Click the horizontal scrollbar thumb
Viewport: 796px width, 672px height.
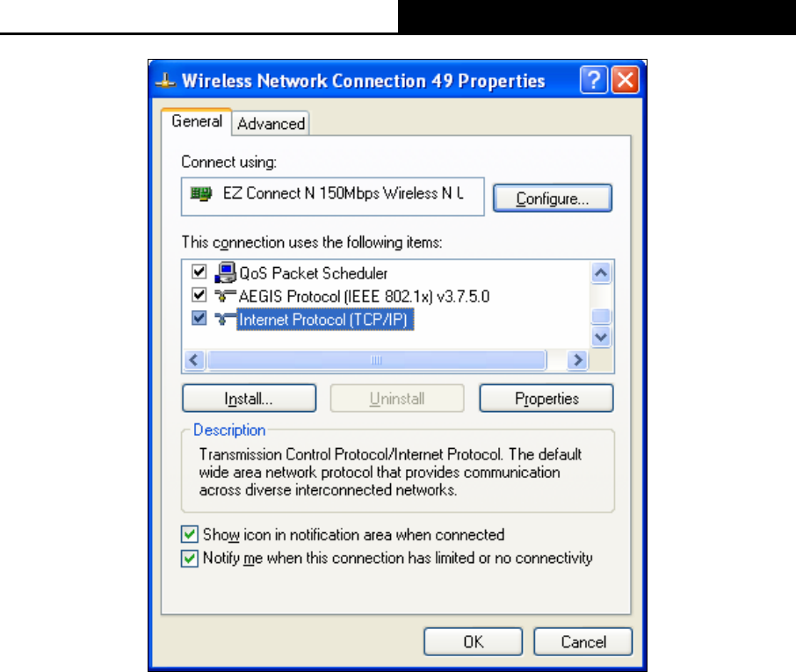(377, 360)
